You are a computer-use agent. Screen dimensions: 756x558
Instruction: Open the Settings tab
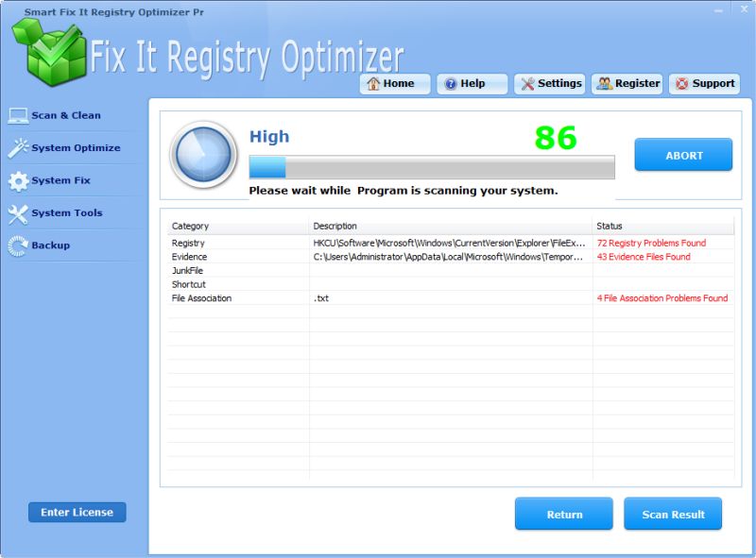(550, 84)
